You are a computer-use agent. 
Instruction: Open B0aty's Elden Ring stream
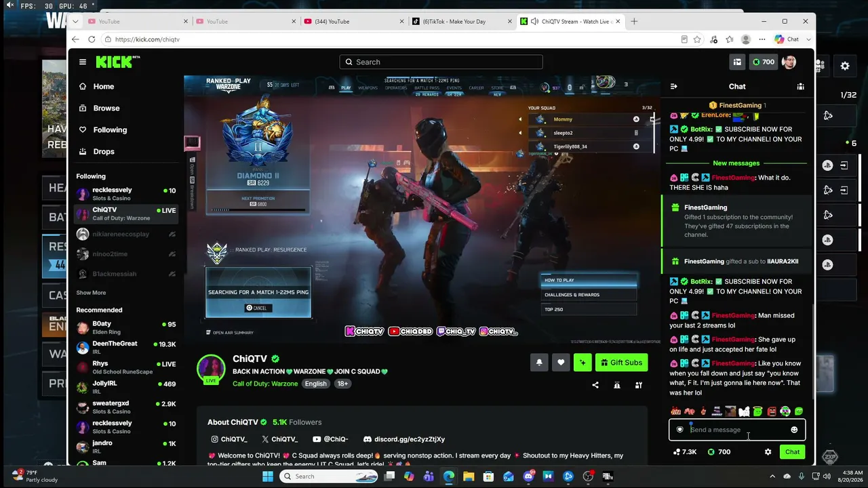[127, 328]
